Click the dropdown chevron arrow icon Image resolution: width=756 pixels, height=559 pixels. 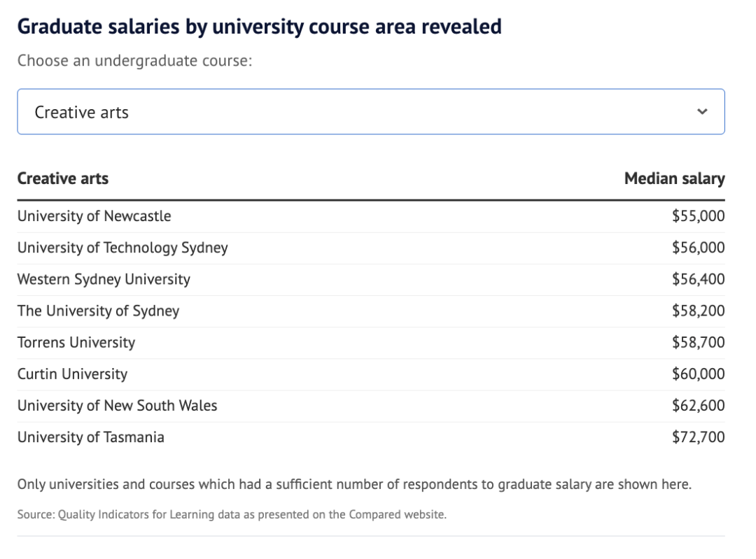click(703, 112)
